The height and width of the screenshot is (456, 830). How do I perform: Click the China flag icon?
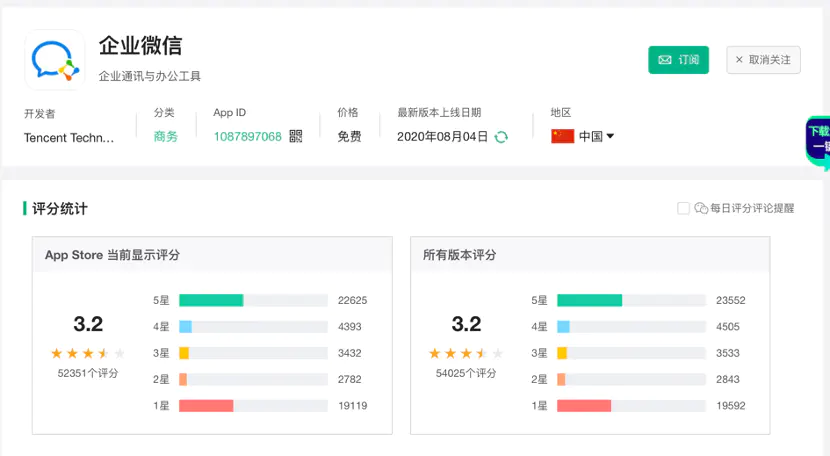coord(562,136)
